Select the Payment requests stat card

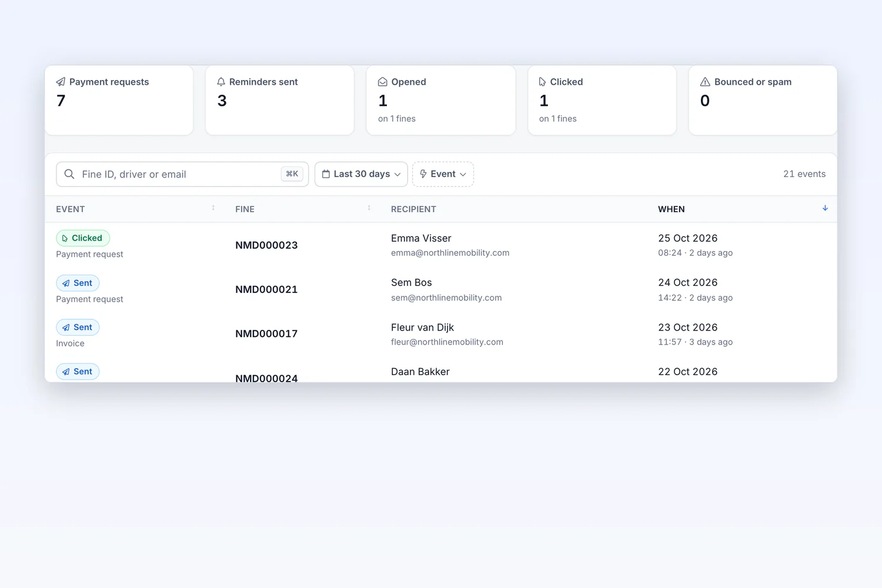[119, 101]
